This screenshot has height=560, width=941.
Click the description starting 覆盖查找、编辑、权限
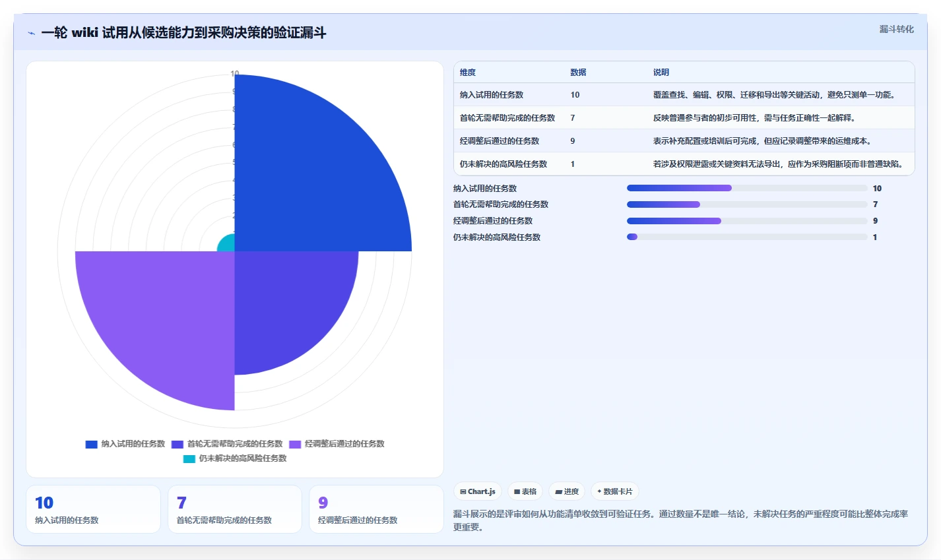pos(775,95)
